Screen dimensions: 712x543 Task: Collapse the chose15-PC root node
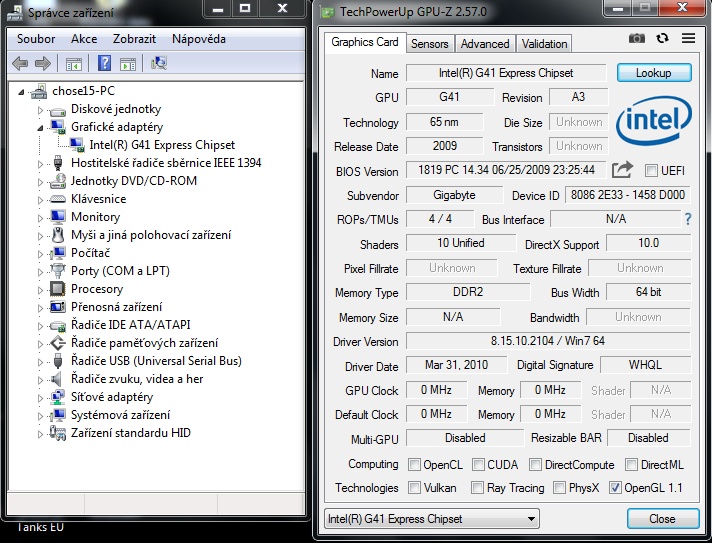click(x=21, y=92)
